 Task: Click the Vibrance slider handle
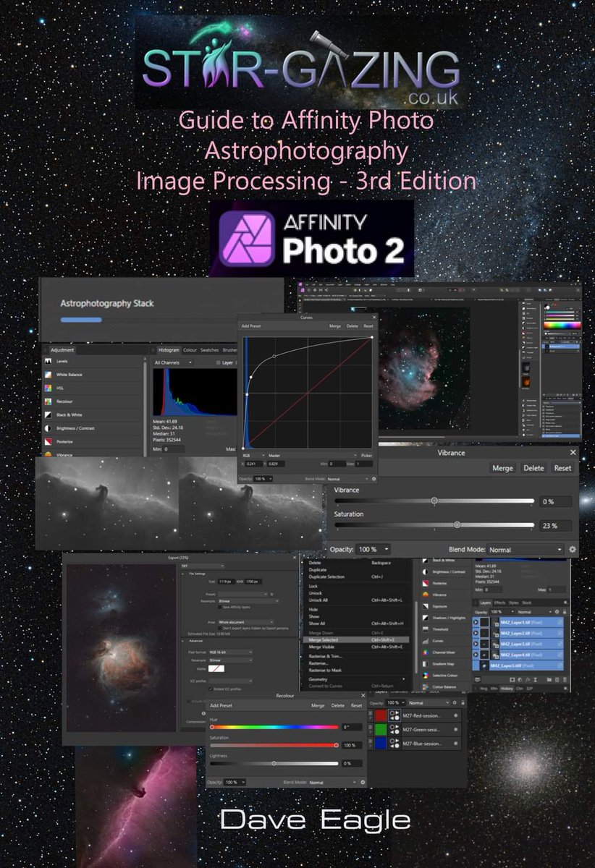[x=434, y=501]
